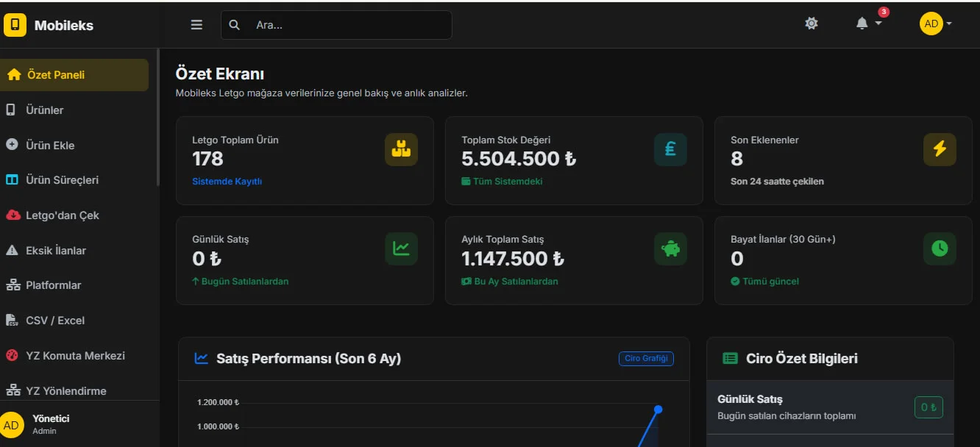980x447 pixels.
Task: Click the 5.504.500 ₺ stock value
Action: pyautogui.click(x=519, y=159)
